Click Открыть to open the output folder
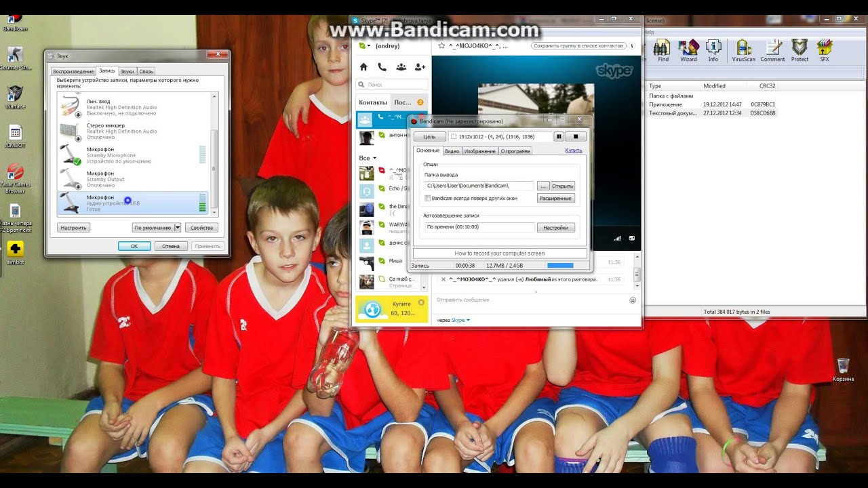The height and width of the screenshot is (488, 868). [x=563, y=186]
